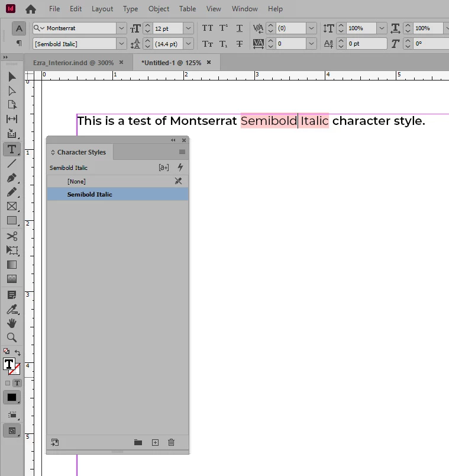The height and width of the screenshot is (476, 449).
Task: Click the baseline shift 0 pt field
Action: [366, 44]
